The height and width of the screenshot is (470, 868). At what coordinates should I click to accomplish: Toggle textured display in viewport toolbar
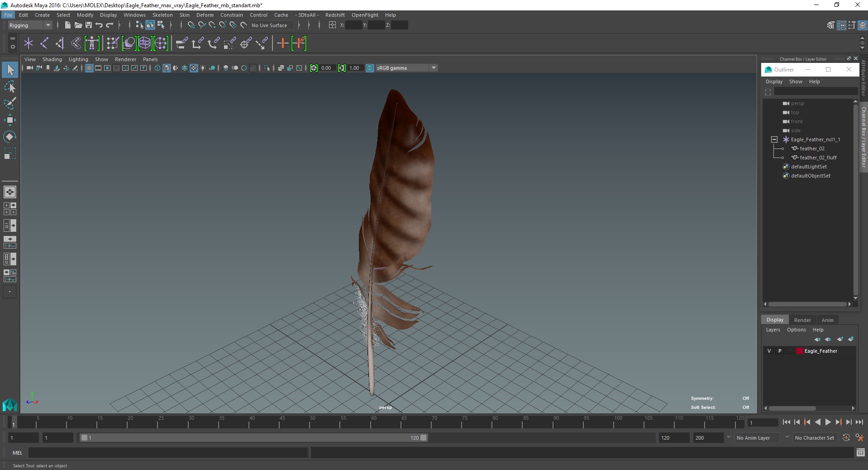(x=194, y=68)
